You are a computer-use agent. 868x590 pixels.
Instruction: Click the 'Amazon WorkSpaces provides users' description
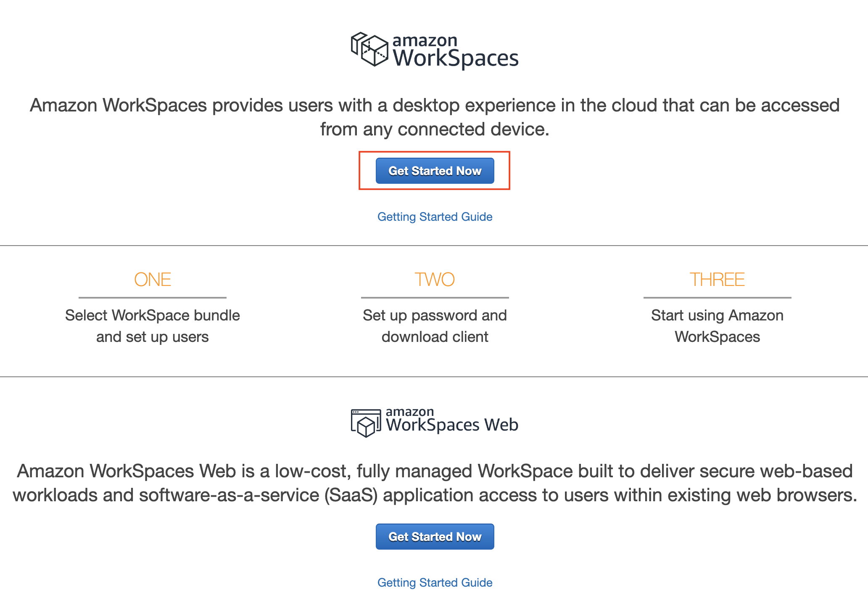coord(435,117)
